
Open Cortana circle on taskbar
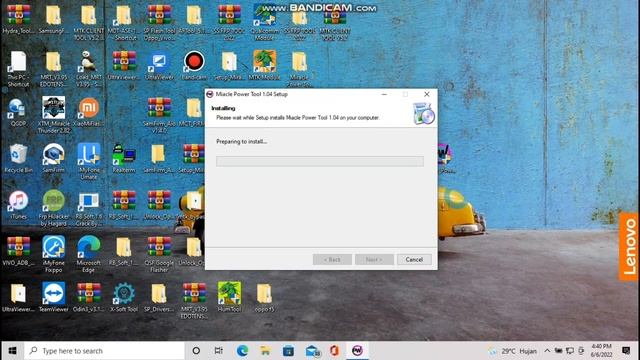pyautogui.click(x=196, y=351)
